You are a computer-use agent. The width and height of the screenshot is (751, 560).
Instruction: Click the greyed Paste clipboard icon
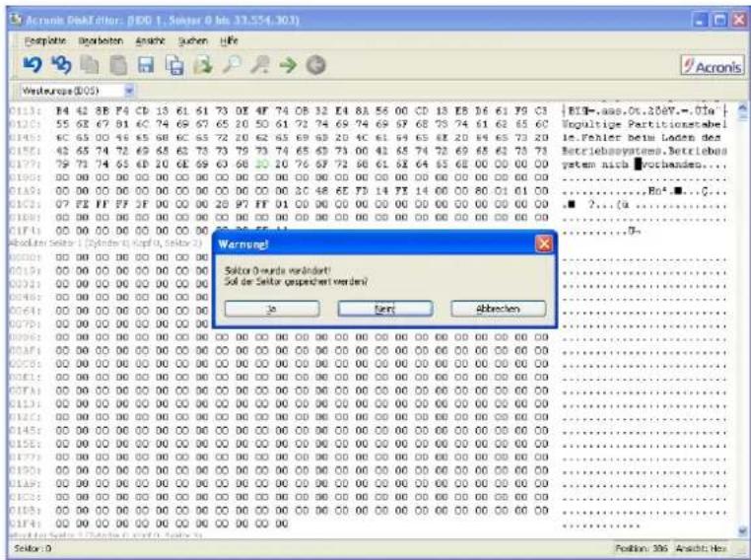pos(118,65)
